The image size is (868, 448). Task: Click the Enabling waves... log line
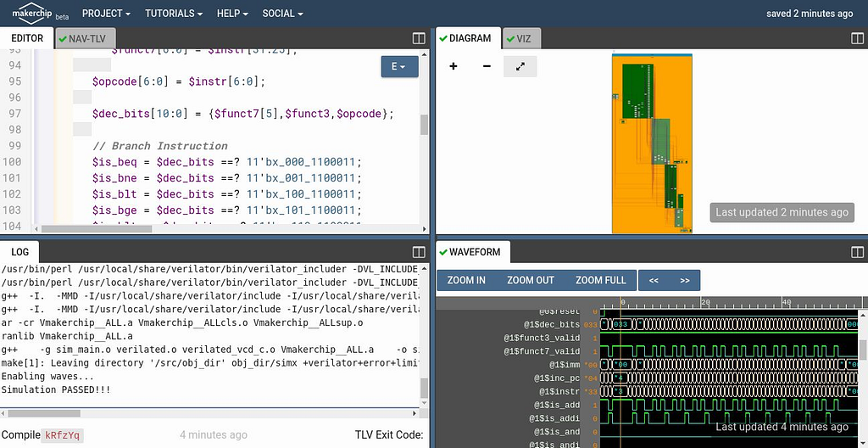click(47, 377)
